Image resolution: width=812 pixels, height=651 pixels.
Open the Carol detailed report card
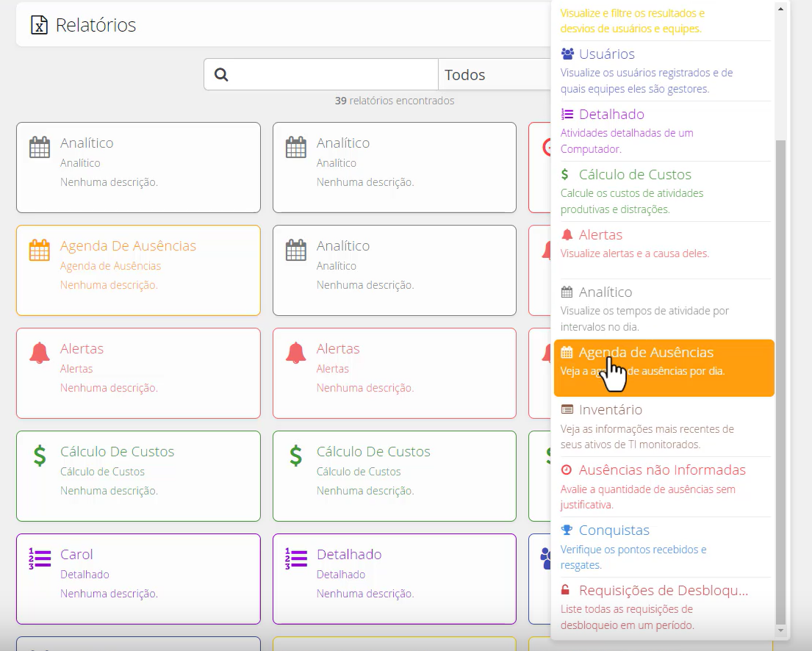pyautogui.click(x=138, y=579)
